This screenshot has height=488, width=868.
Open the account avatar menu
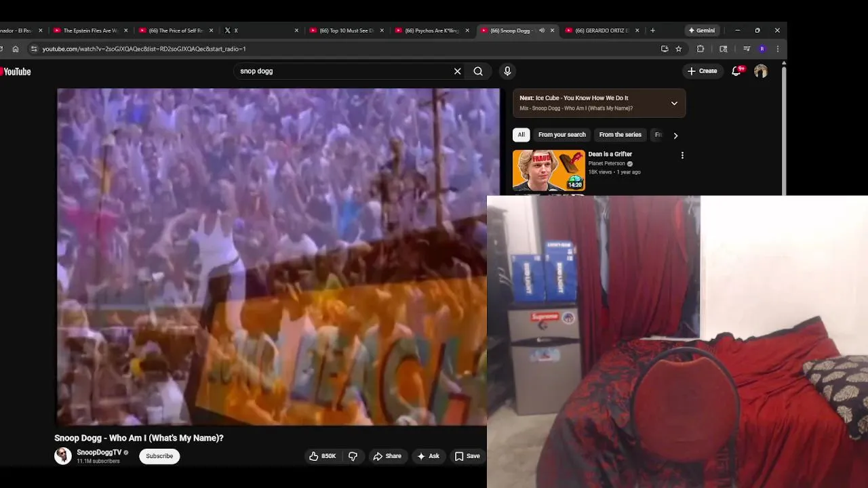coord(761,71)
